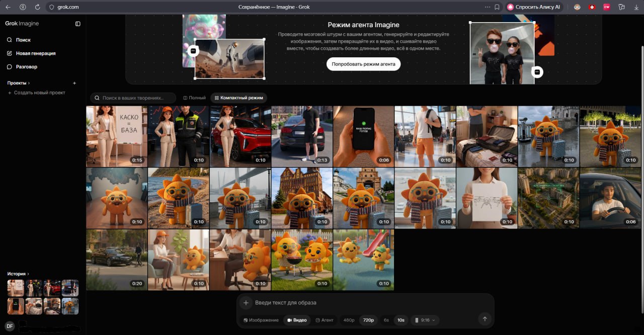Viewport: 644px width, 335px height.
Task: Set video duration to 10s
Action: coord(401,320)
